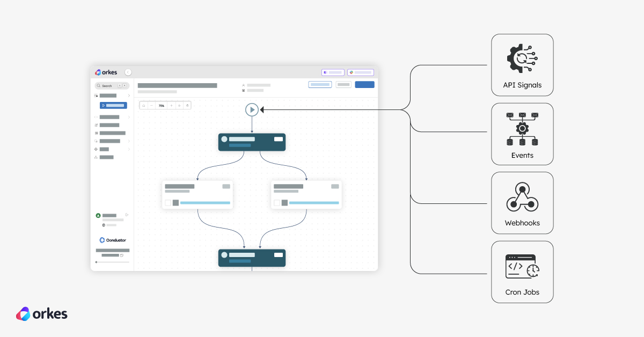This screenshot has height=337, width=644.
Task: Collapse the sidebar using the circular chevron
Action: point(128,72)
